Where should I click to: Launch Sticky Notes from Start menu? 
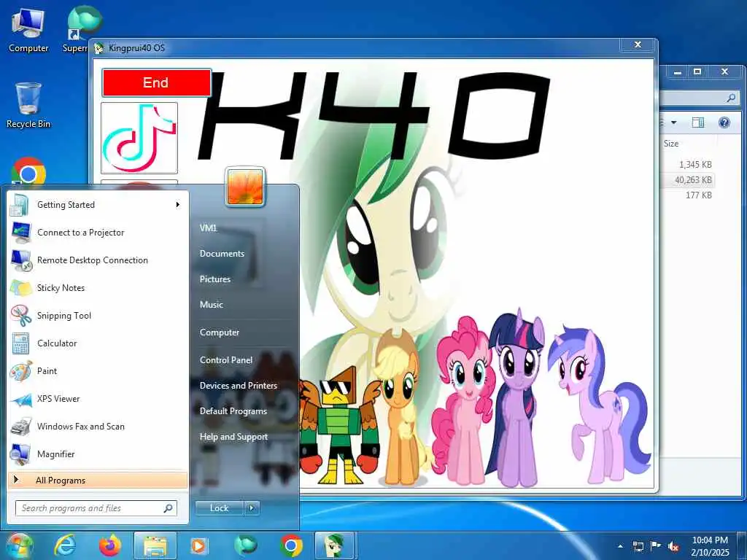point(98,287)
